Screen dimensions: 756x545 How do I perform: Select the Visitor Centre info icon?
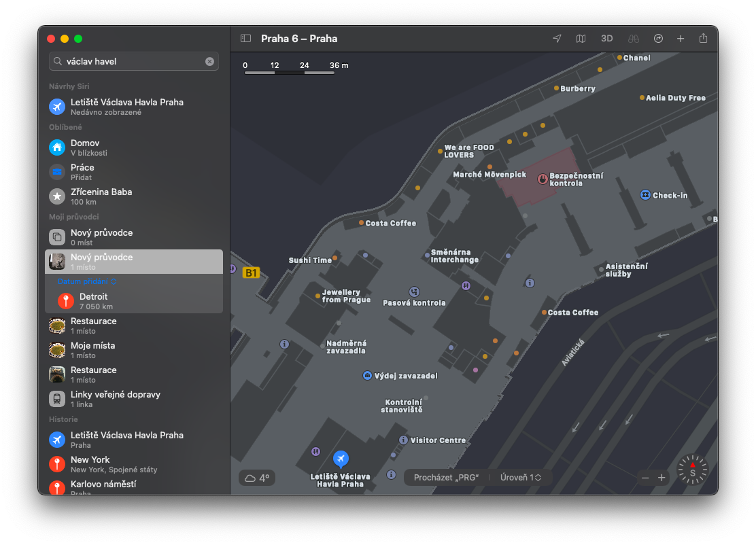404,440
